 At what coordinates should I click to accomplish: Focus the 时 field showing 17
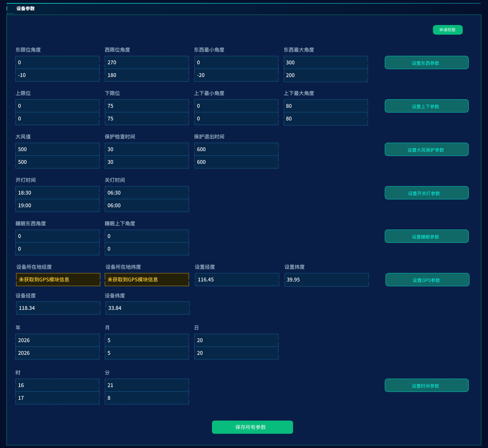[57, 398]
